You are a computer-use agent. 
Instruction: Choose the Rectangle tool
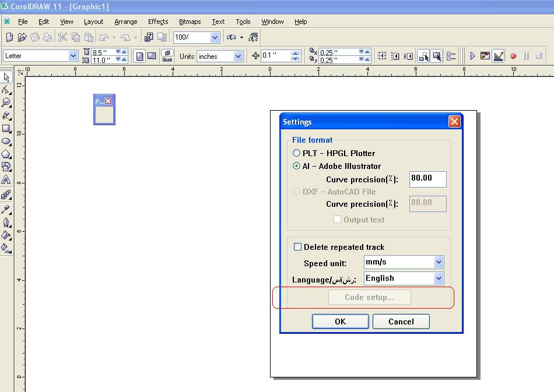6,129
